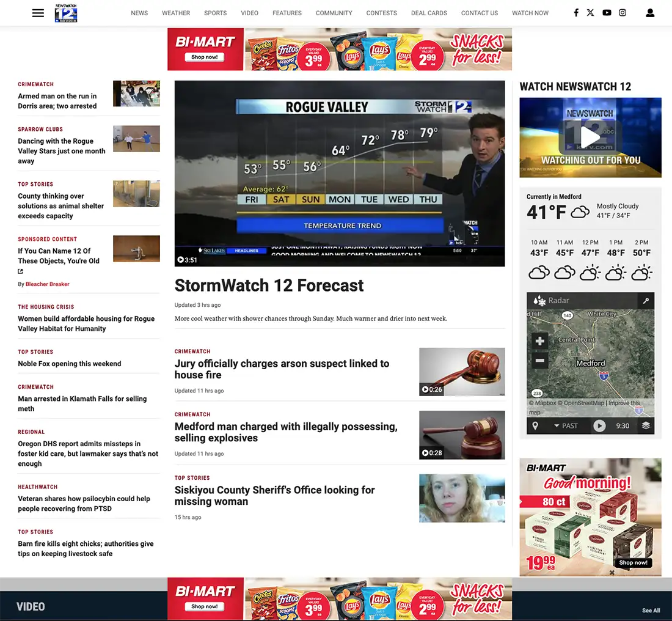This screenshot has height=621, width=672.
Task: Click Shop now on top Bi-Mart banner
Action: tap(205, 57)
